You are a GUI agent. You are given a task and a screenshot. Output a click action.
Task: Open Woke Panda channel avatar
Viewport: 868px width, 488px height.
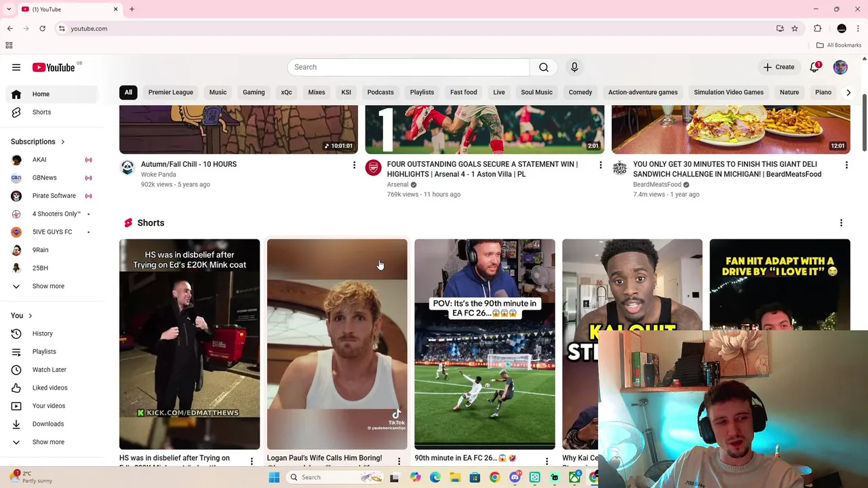click(x=127, y=167)
